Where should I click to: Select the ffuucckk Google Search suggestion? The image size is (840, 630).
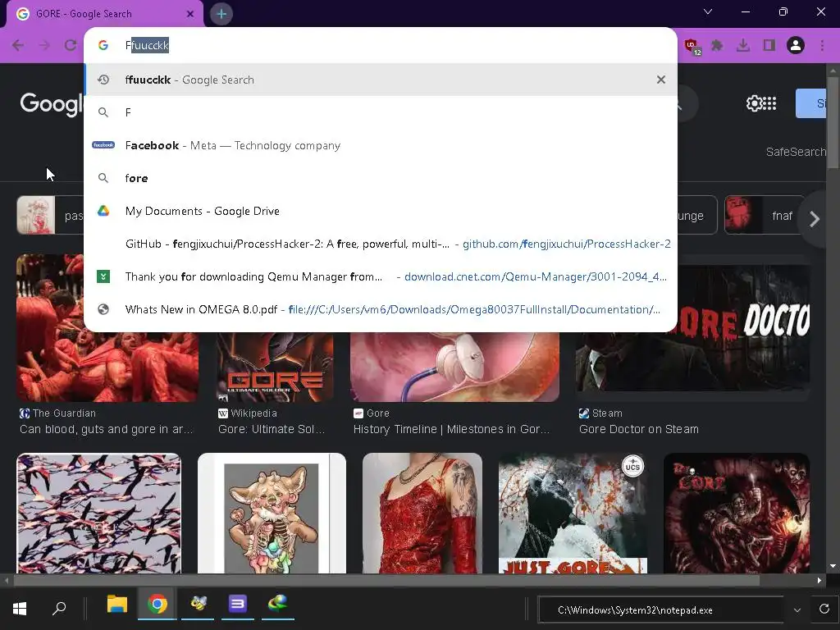381,80
